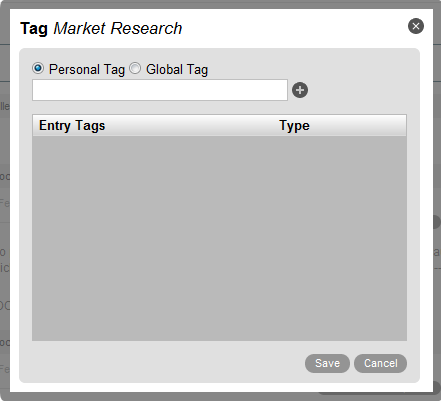Image resolution: width=441 pixels, height=401 pixels.
Task: Save the tags with the Save button
Action: (327, 363)
